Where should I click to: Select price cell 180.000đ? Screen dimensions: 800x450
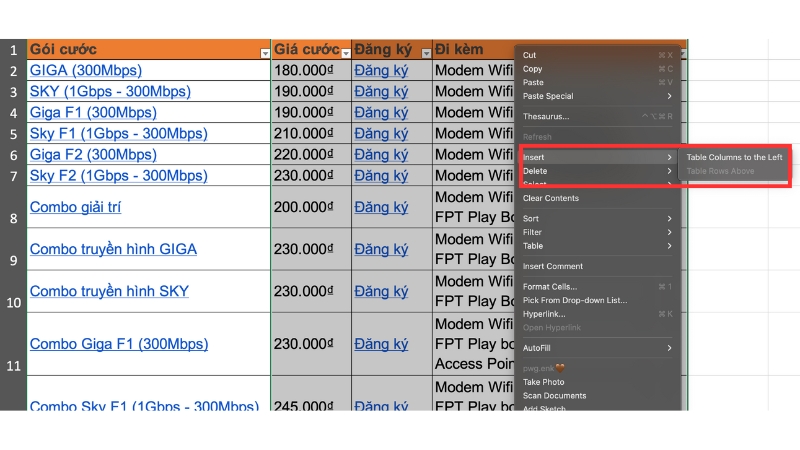tap(311, 70)
